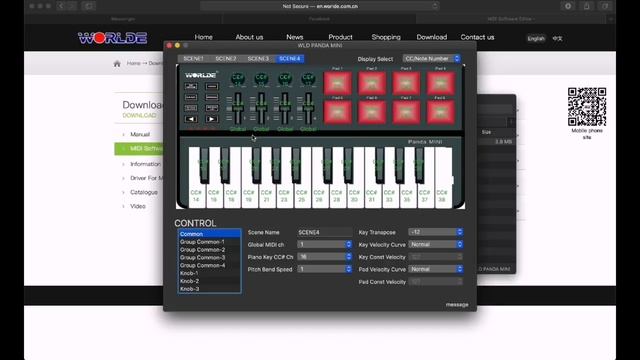Select the second rotary knob

pos(261,79)
